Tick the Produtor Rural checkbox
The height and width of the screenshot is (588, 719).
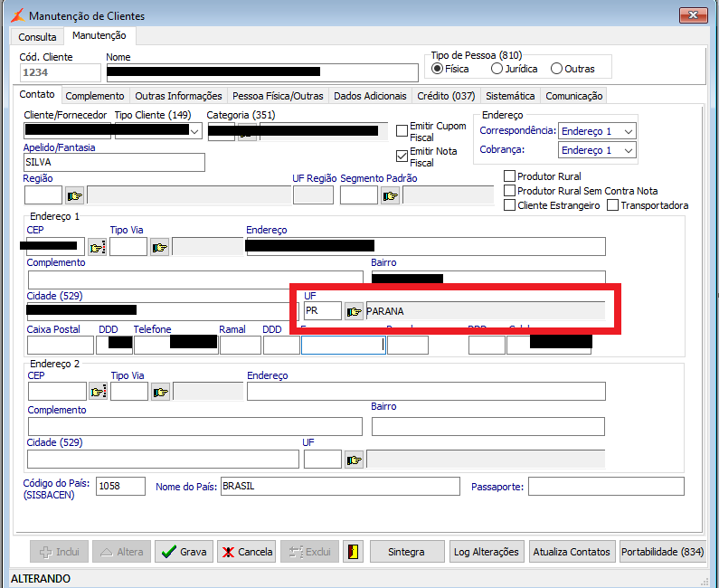coord(509,176)
